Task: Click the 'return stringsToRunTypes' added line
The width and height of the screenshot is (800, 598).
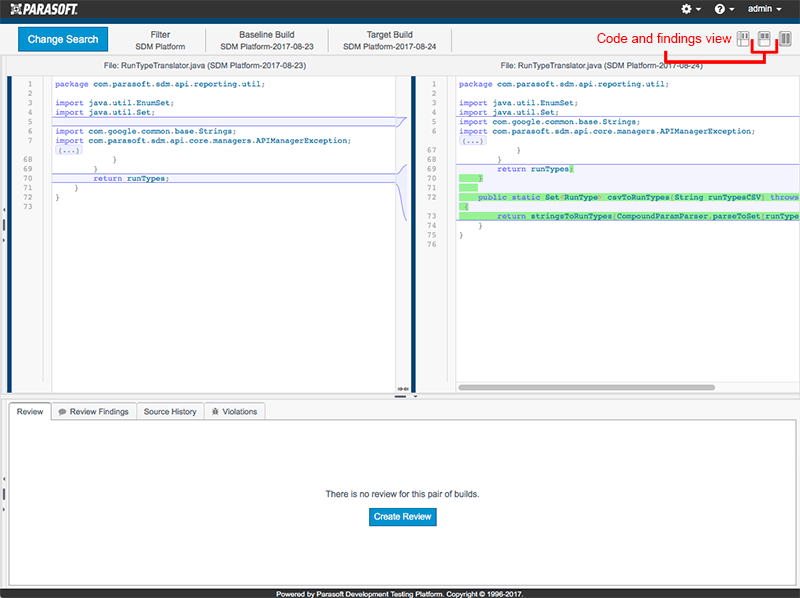Action: coord(648,216)
